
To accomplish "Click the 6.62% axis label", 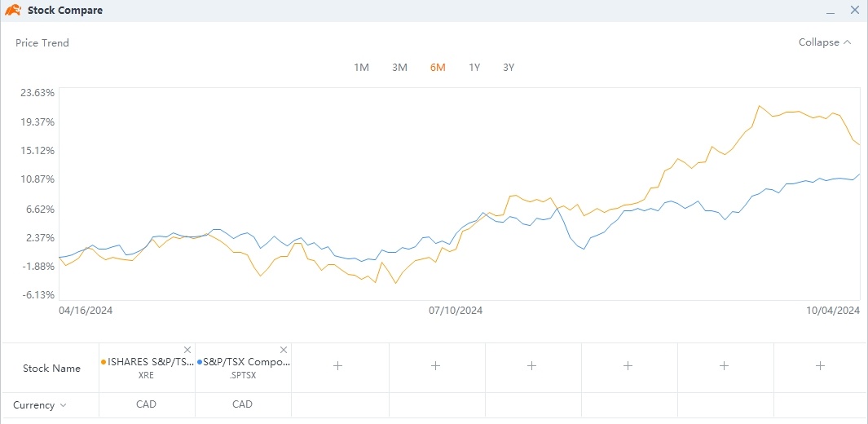I will pyautogui.click(x=40, y=210).
